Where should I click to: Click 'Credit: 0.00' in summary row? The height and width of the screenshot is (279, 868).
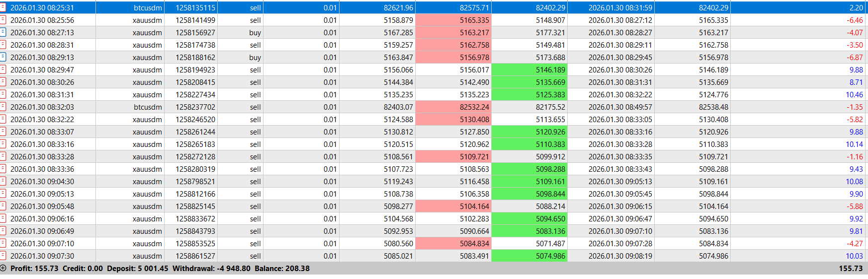pos(83,269)
